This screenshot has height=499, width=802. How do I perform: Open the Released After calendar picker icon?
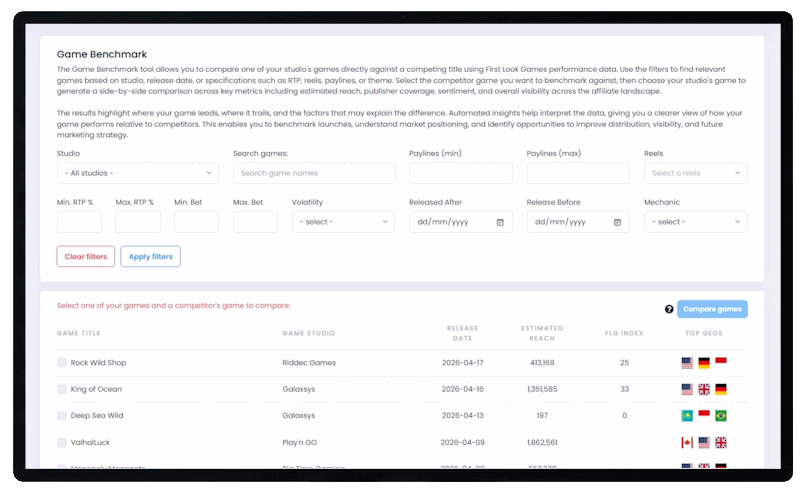[x=500, y=222]
